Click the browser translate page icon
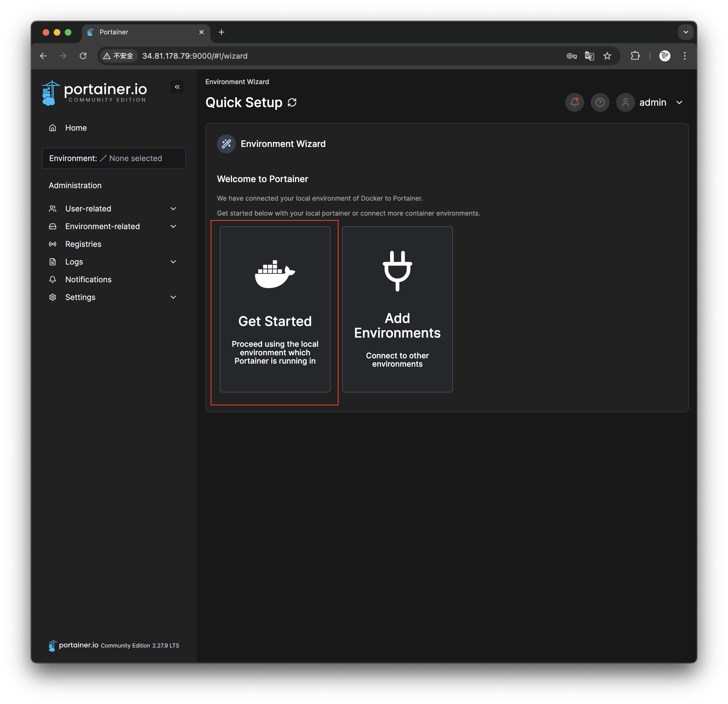 tap(589, 56)
